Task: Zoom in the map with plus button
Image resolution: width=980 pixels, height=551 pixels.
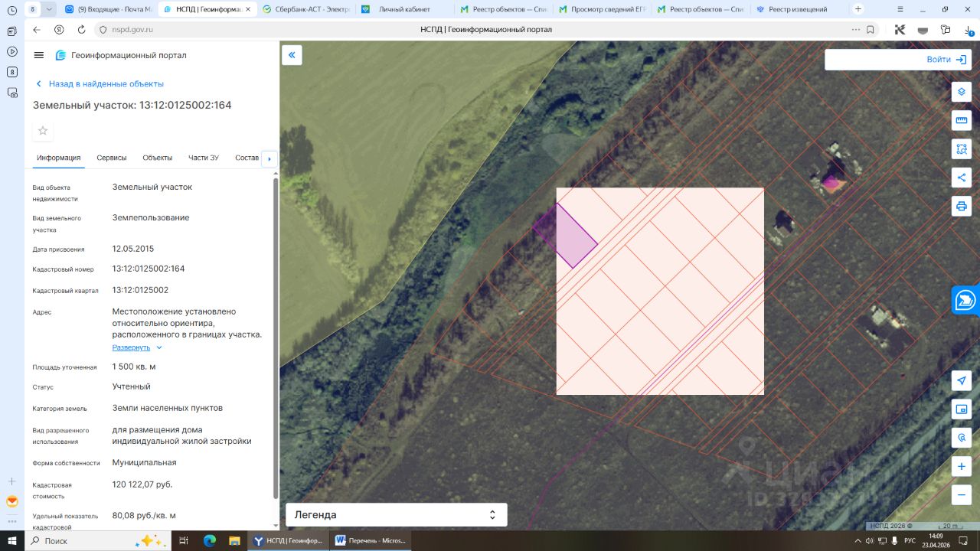Action: (962, 466)
